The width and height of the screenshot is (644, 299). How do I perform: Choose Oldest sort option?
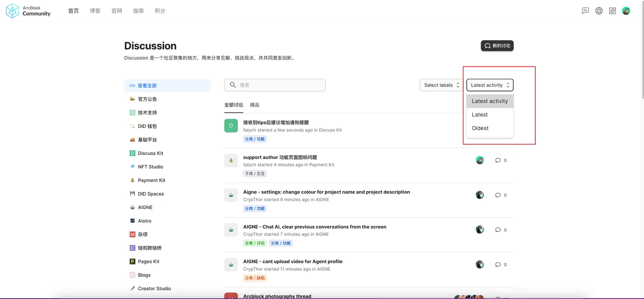click(490, 128)
